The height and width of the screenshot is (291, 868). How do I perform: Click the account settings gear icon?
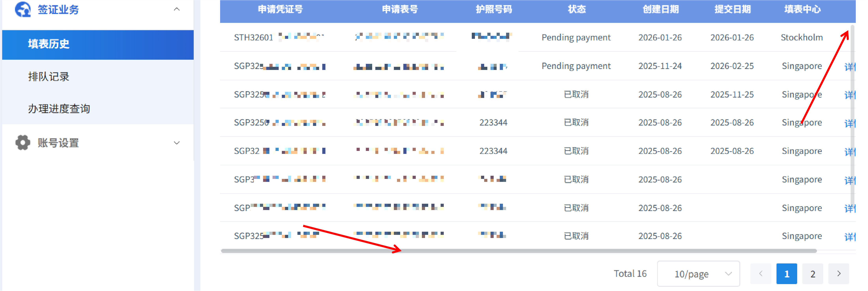22,143
